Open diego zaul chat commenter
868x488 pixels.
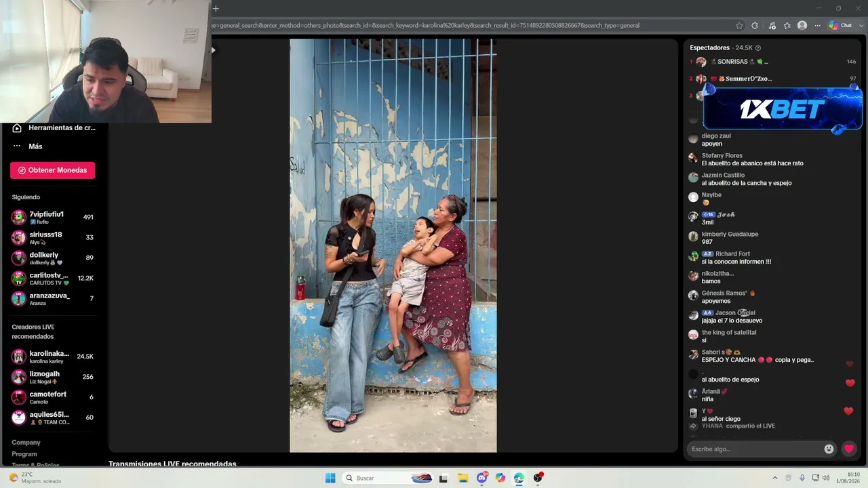[x=716, y=136]
